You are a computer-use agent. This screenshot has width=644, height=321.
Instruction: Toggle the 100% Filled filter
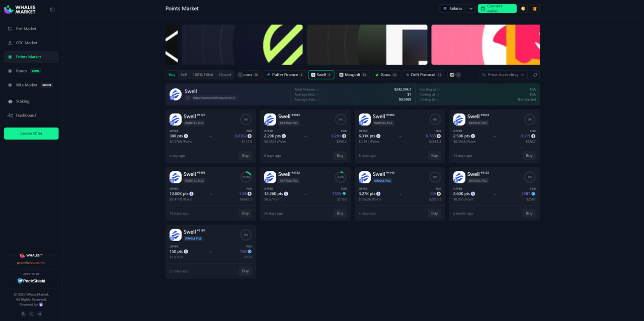click(203, 75)
